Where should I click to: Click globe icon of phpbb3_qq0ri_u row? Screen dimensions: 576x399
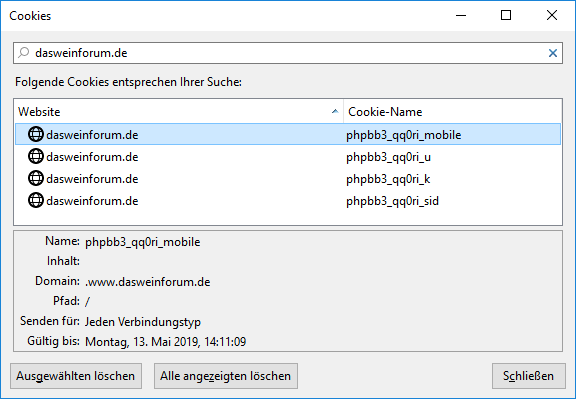(36, 156)
